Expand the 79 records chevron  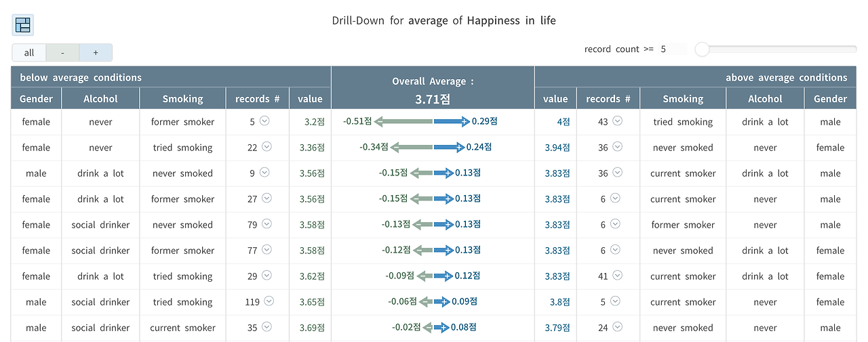tap(267, 224)
